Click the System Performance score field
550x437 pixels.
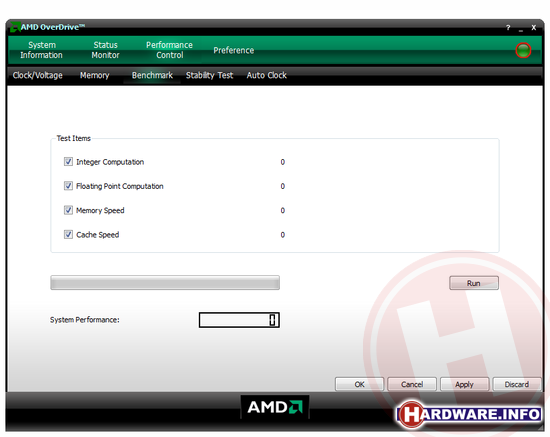[x=239, y=320]
